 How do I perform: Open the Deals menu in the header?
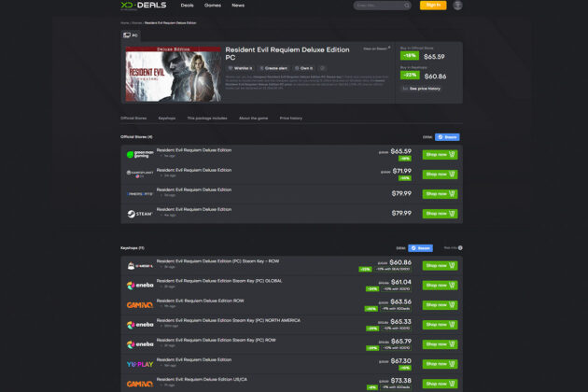[187, 6]
